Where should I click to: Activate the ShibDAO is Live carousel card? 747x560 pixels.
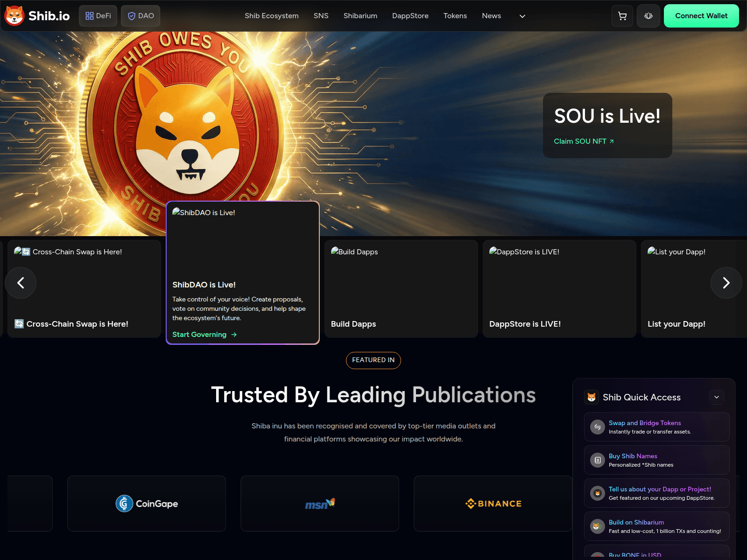242,272
